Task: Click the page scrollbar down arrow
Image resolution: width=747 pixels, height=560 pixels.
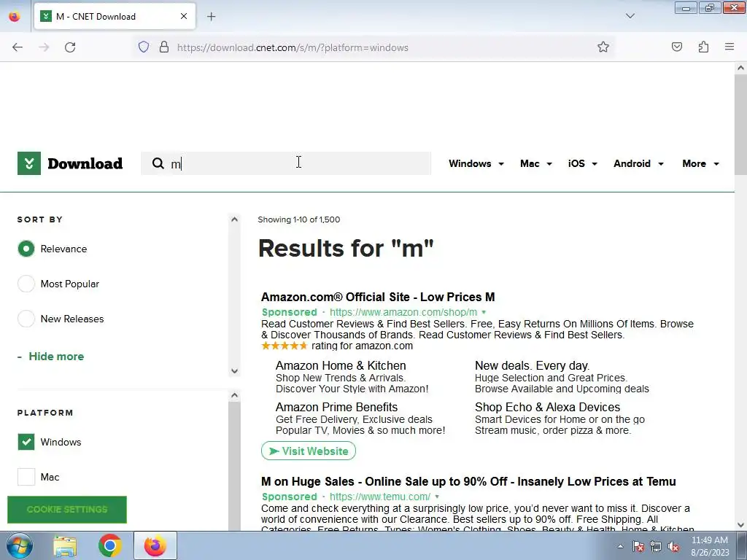Action: (x=740, y=525)
